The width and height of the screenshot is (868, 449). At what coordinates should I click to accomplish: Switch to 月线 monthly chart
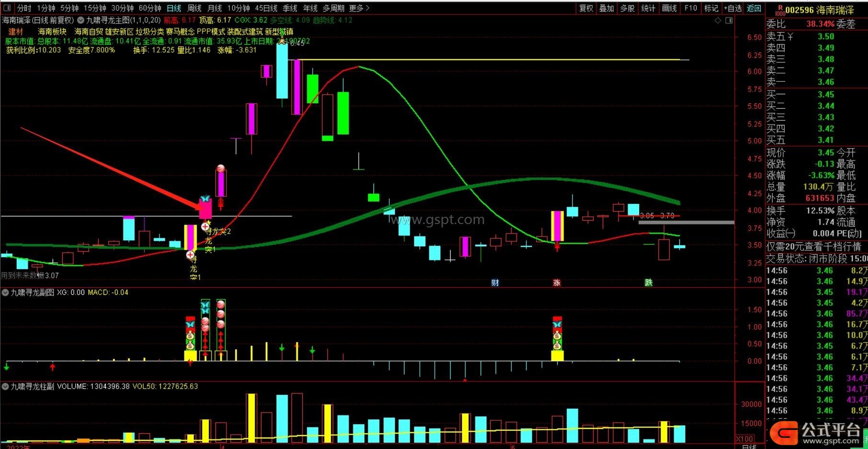[x=214, y=8]
